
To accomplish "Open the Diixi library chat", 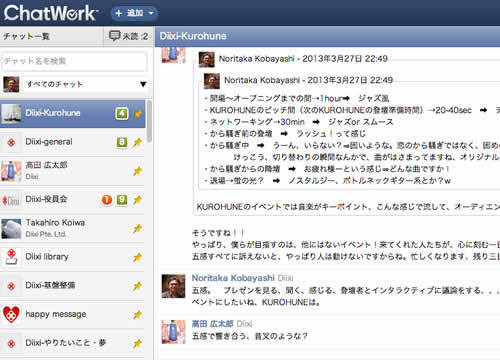I will tap(73, 257).
